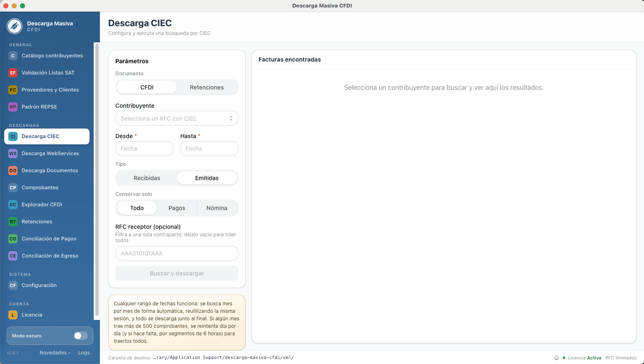The height and width of the screenshot is (364, 644).
Task: Open the Licencia page
Action: coord(47,315)
